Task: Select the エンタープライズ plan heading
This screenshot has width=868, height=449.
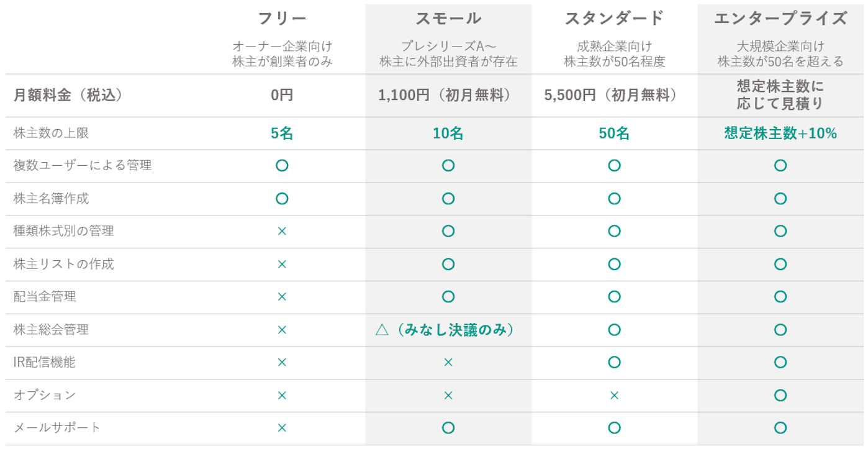Action: click(780, 19)
